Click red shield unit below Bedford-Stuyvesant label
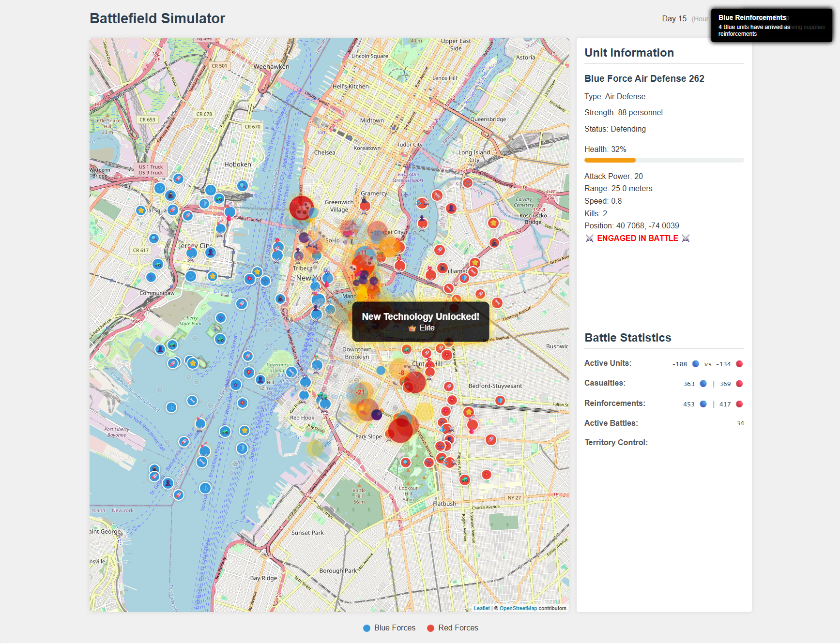The image size is (840, 643). (x=500, y=401)
